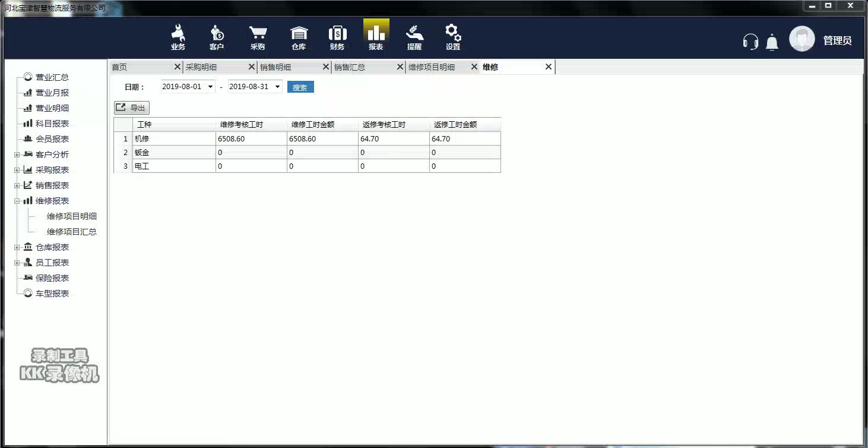
Task: Select 维修项目汇总 in the sidebar
Action: click(73, 231)
